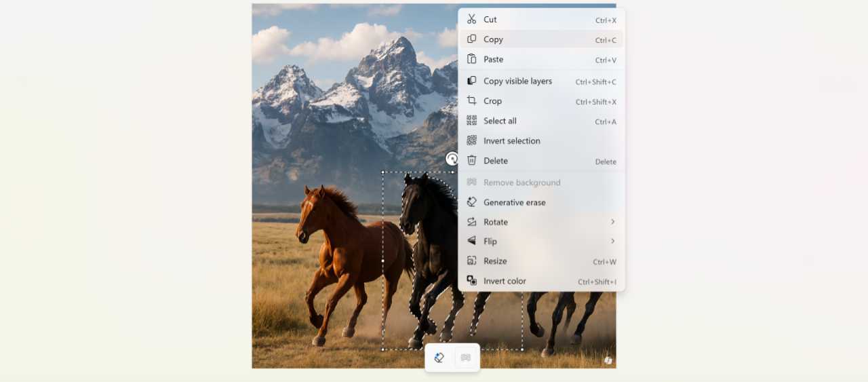Image resolution: width=868 pixels, height=382 pixels.
Task: Click the Resize icon in menu
Action: (471, 261)
